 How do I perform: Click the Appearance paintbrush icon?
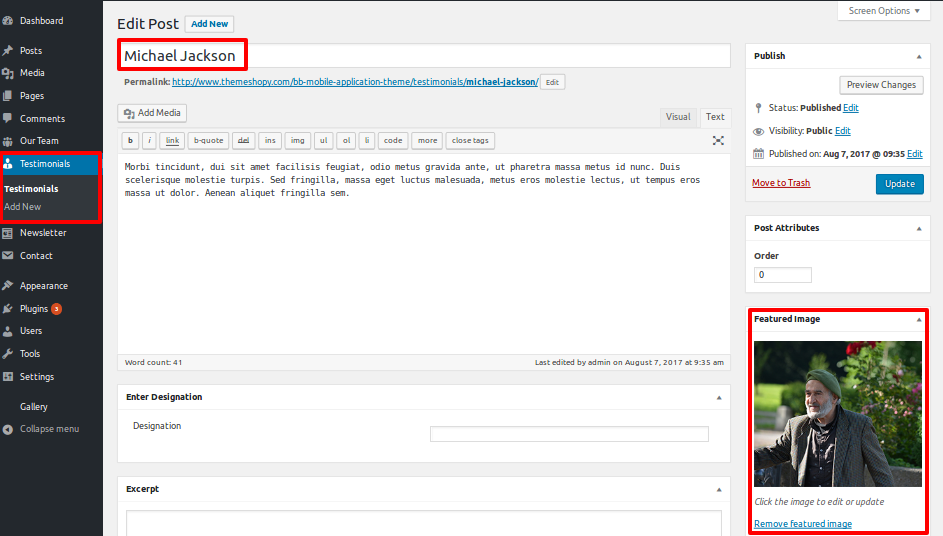click(x=8, y=286)
